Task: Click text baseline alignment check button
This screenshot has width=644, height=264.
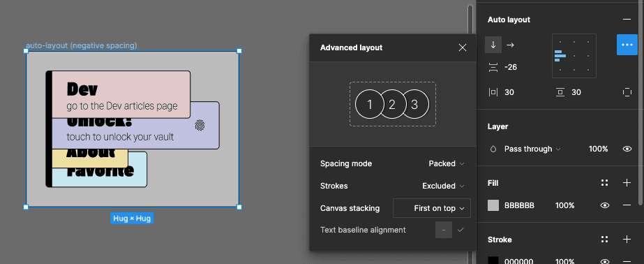Action: (460, 230)
